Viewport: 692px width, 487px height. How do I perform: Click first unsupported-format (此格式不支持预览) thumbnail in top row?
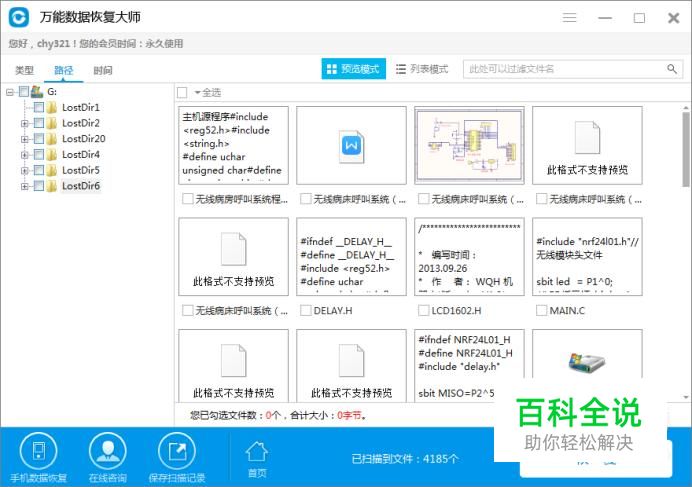point(587,145)
